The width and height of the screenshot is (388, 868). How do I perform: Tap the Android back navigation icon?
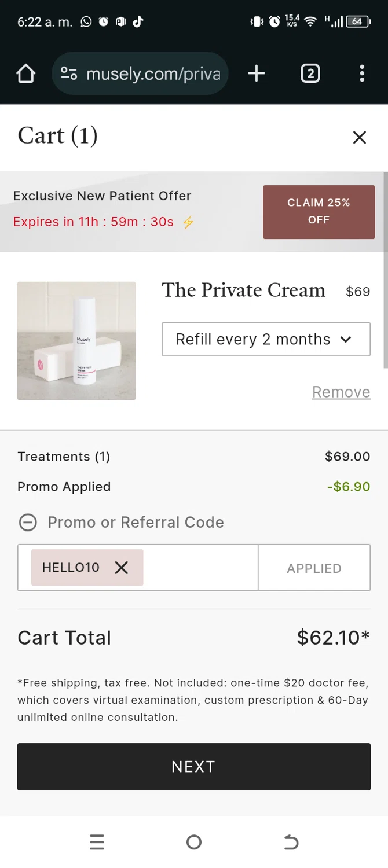(x=291, y=842)
